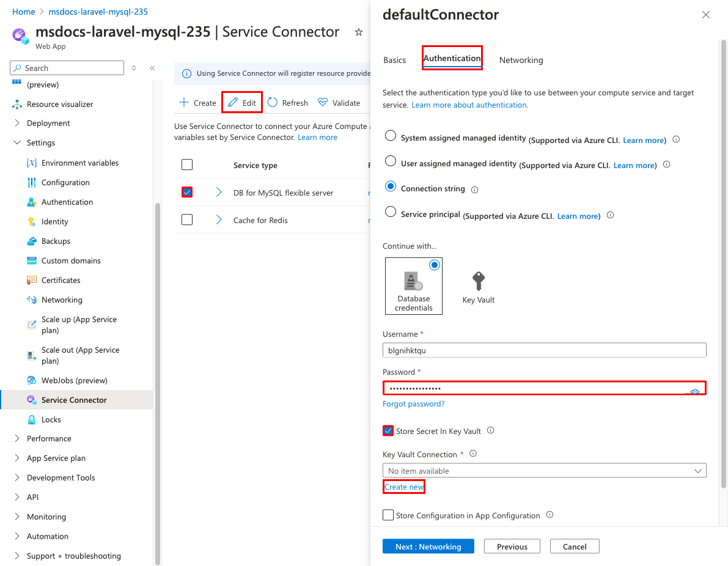Show info for Key Vault Connection
The image size is (728, 566).
tap(473, 454)
